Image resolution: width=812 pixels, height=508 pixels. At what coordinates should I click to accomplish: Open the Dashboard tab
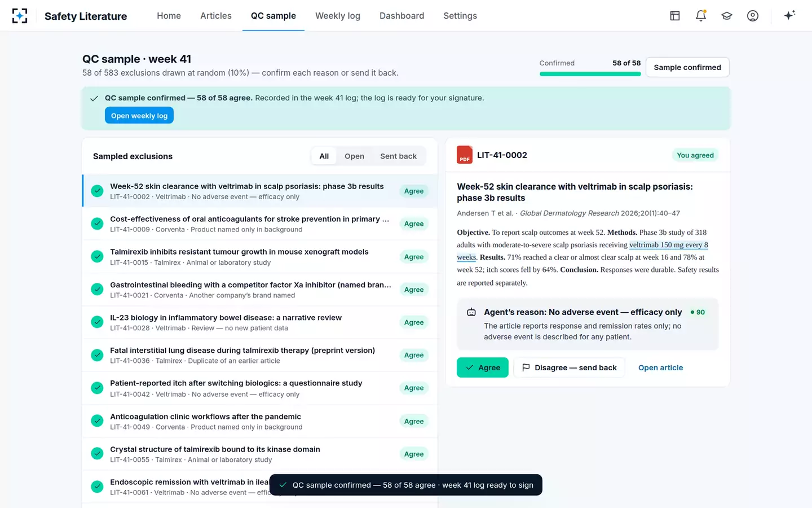coord(401,16)
